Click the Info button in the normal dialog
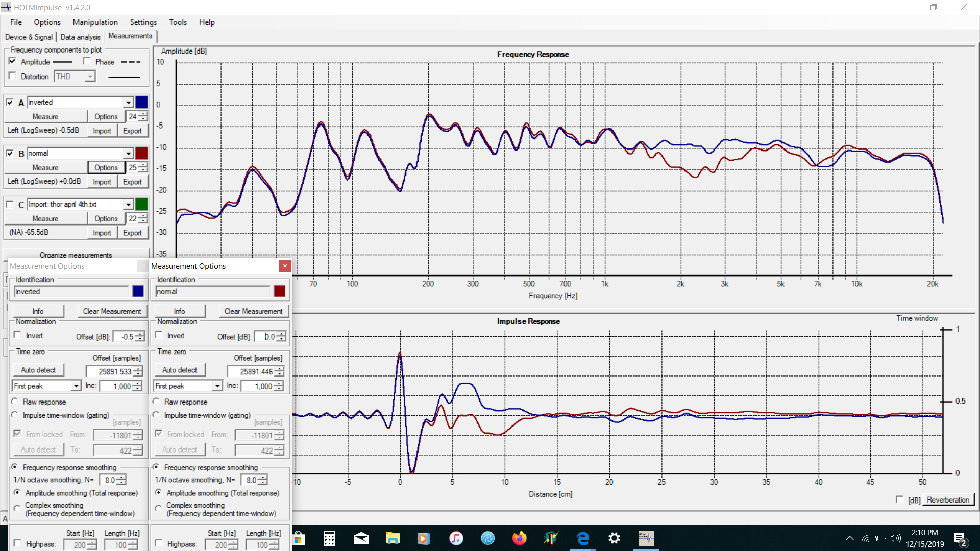 (x=180, y=311)
